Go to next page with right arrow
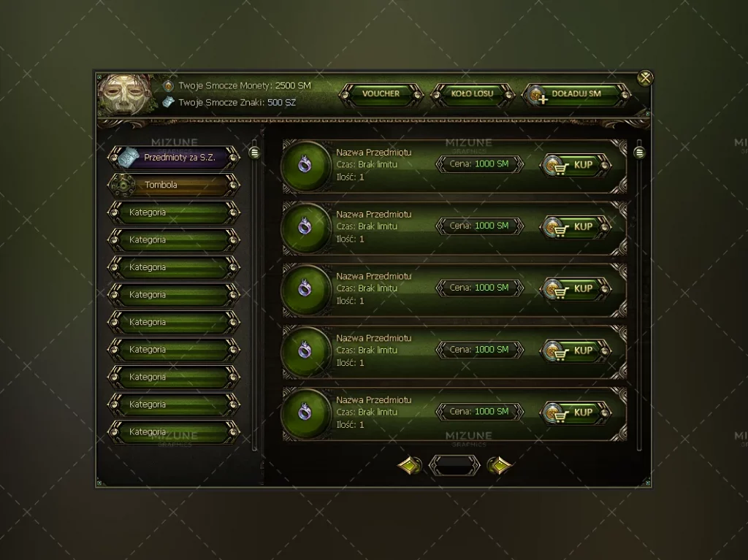 tap(499, 465)
